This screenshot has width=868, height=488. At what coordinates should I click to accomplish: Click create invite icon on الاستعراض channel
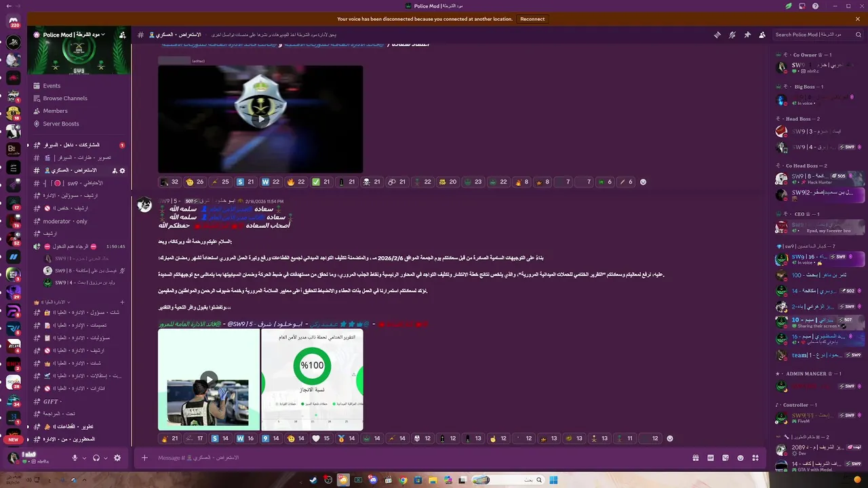coord(115,171)
